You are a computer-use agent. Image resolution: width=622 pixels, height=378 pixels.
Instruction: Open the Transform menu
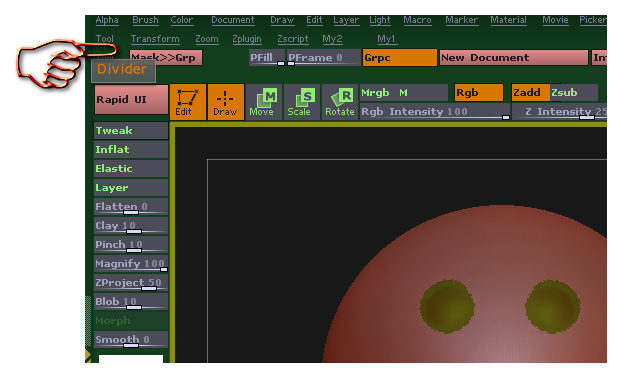(x=155, y=39)
